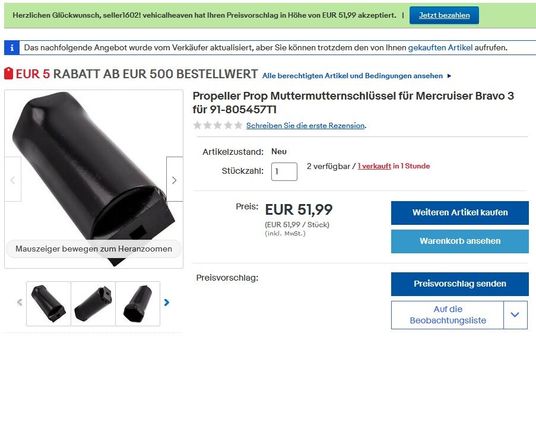Show previous product image with left arrow
536x439 pixels.
(x=13, y=179)
